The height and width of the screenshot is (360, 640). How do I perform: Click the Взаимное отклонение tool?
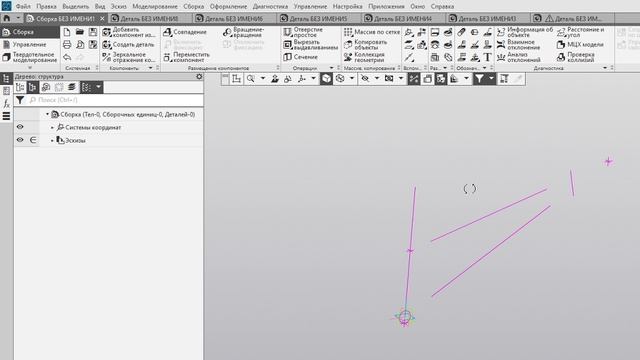coord(518,44)
